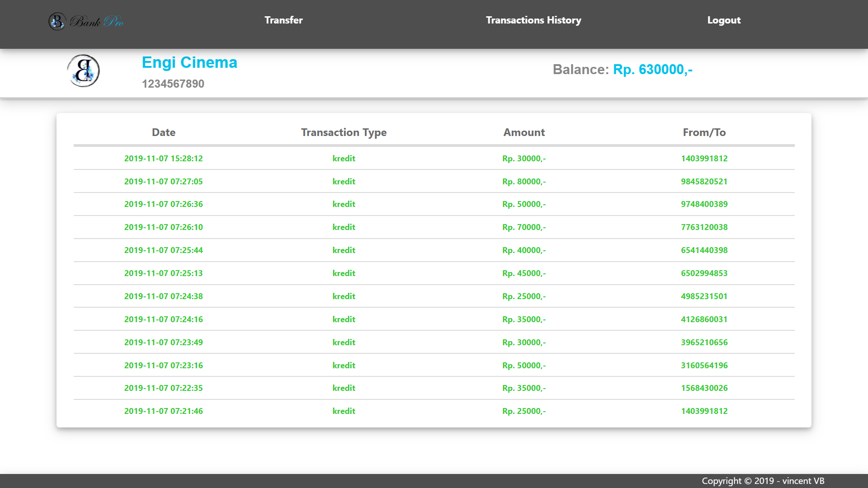This screenshot has height=488, width=868.
Task: Click the circular B profile avatar
Action: [83, 71]
